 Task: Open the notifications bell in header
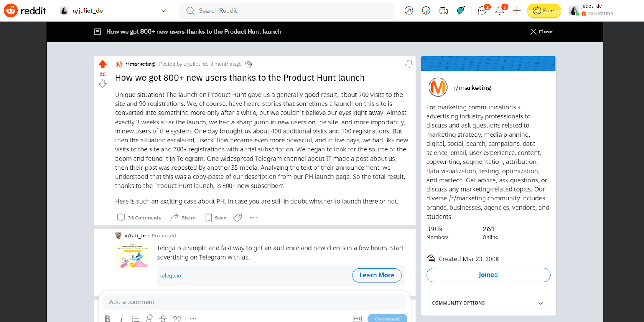[x=500, y=10]
